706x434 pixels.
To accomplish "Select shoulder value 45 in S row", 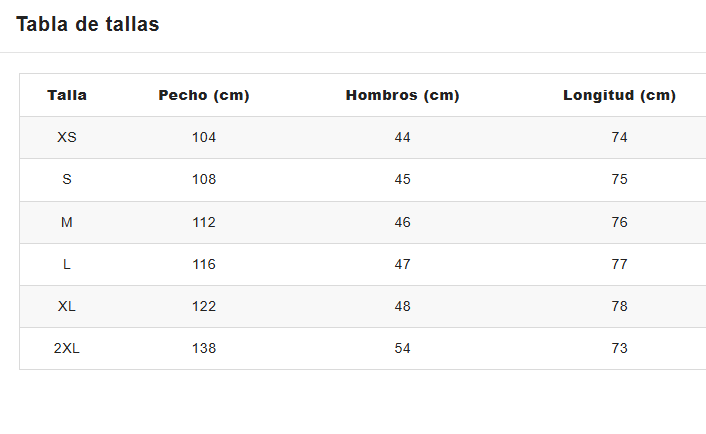I will click(x=402, y=179).
